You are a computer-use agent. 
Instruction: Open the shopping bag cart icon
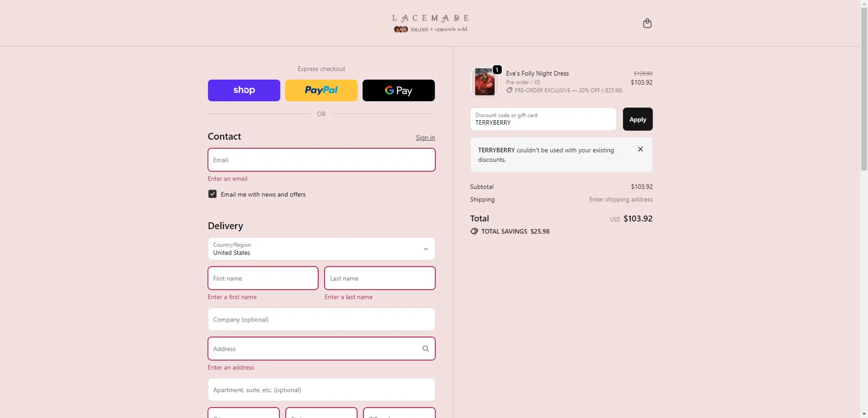coord(647,23)
